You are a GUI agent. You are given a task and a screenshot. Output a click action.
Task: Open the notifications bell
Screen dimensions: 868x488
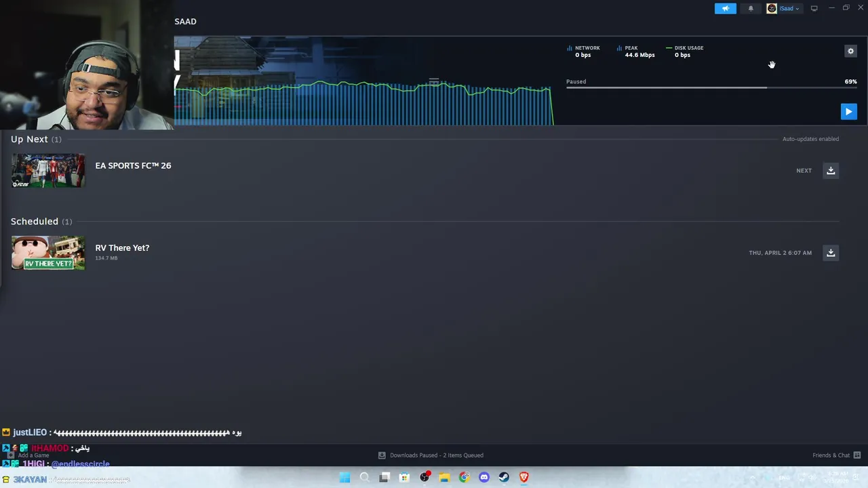click(751, 8)
